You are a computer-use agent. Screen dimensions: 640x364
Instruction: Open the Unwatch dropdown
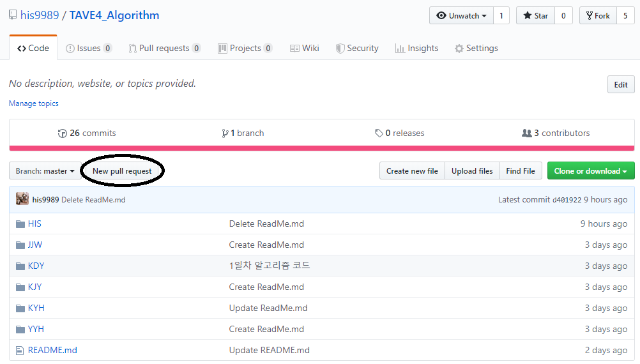(461, 15)
